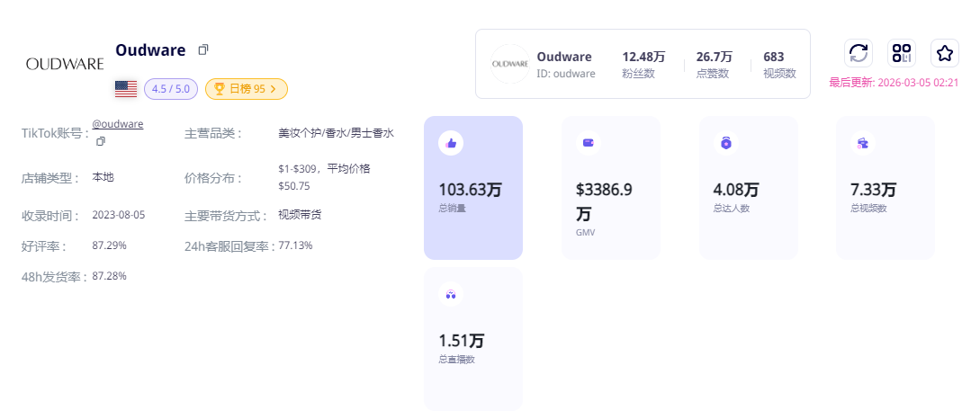Select the 103.63万 总销量 card
980x419 pixels.
[x=473, y=188]
